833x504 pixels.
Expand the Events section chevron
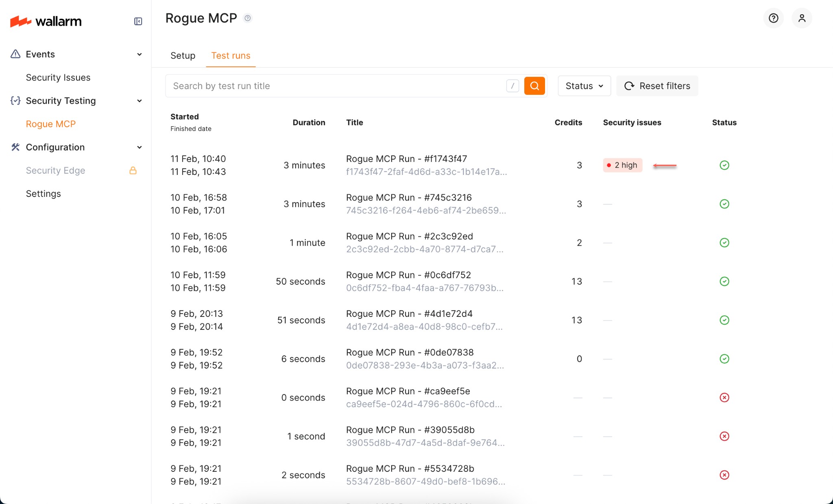coord(139,54)
